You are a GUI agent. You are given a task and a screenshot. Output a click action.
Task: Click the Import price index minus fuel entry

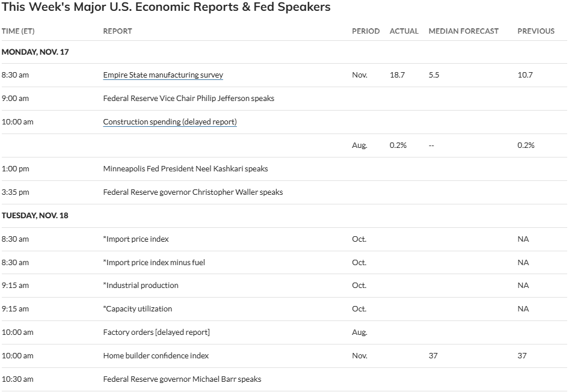click(x=155, y=262)
